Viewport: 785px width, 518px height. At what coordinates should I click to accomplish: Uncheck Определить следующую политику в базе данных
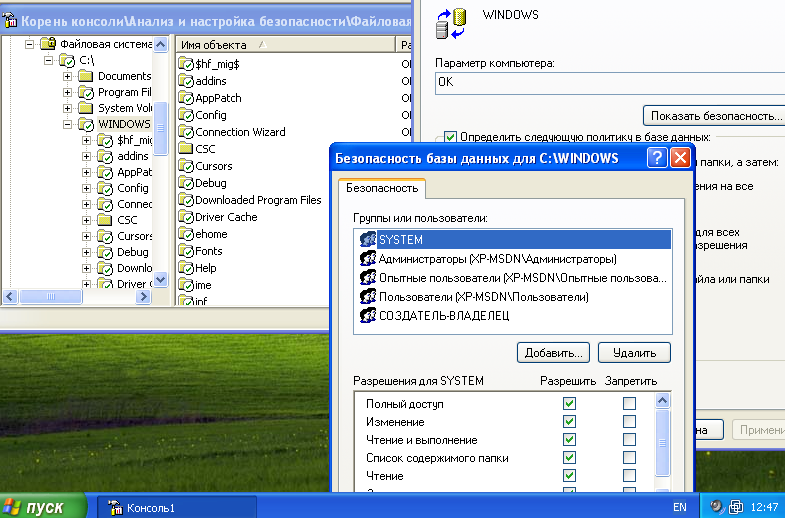pos(450,137)
